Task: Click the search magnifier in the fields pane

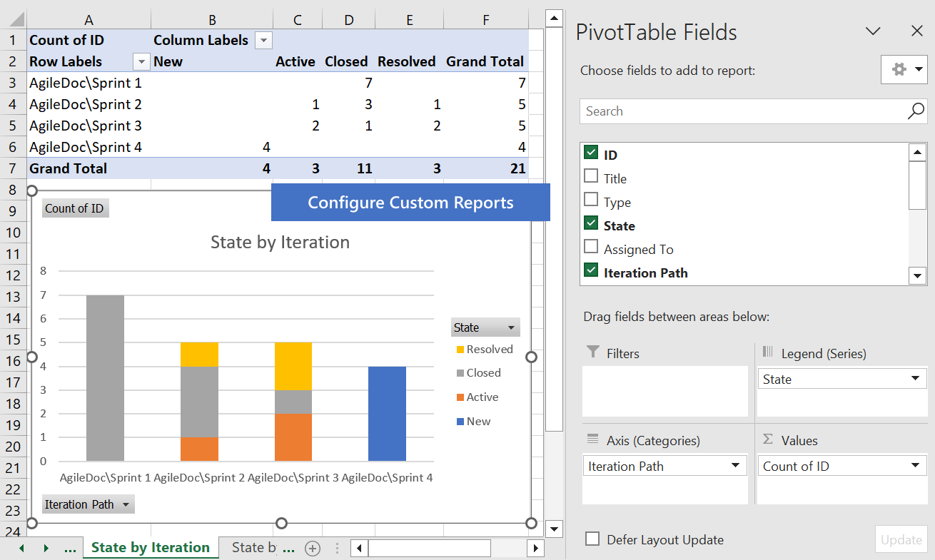Action: click(x=914, y=111)
